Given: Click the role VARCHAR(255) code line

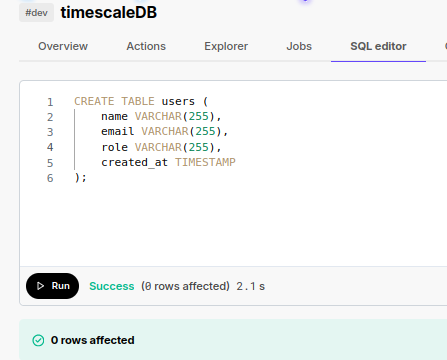Looking at the screenshot, I should point(161,147).
